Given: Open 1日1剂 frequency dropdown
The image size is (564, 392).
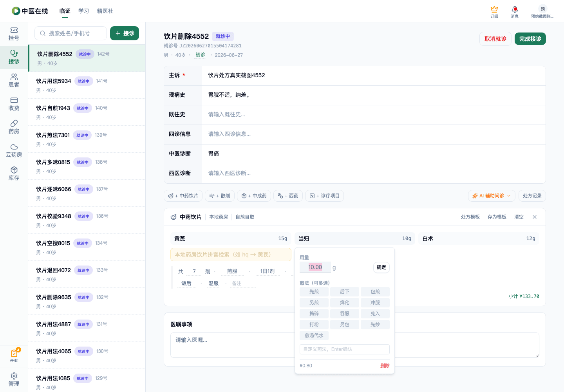Looking at the screenshot, I should (x=268, y=271).
